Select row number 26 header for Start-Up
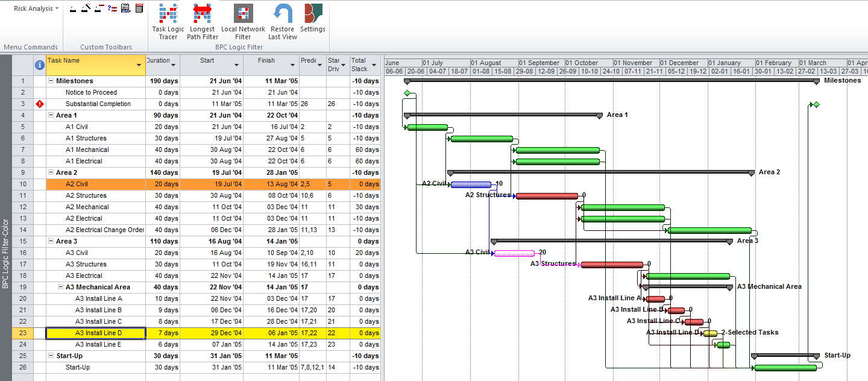 point(23,367)
